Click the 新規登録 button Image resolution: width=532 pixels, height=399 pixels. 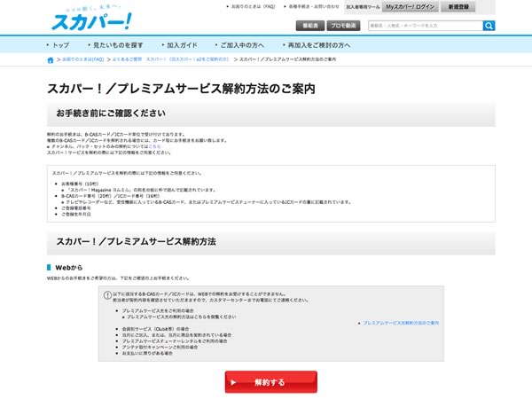(458, 7)
